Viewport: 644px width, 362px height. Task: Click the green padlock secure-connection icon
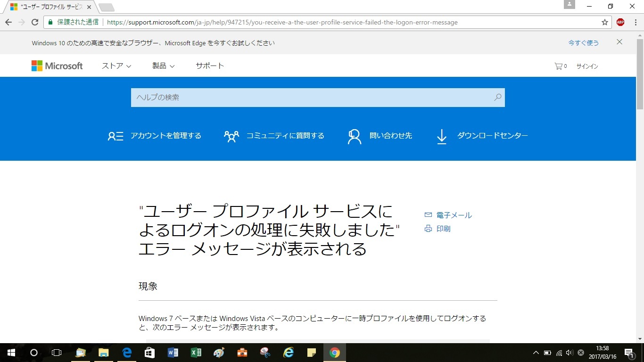(x=50, y=22)
